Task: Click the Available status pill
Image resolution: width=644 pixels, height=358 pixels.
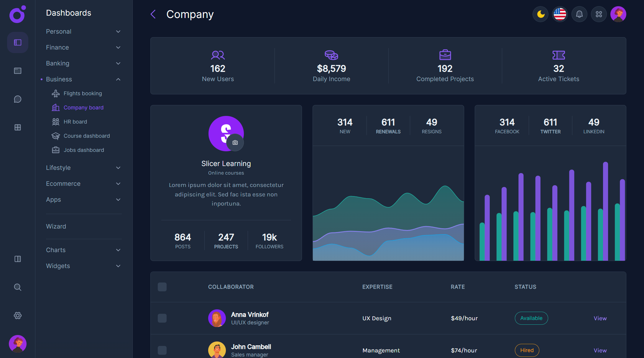Action: coord(531,318)
